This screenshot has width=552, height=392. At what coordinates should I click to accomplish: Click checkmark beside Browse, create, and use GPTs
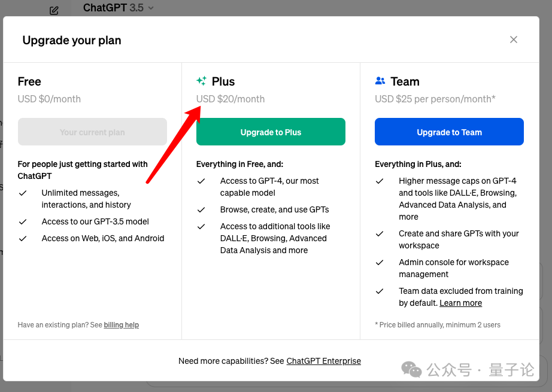click(x=201, y=210)
